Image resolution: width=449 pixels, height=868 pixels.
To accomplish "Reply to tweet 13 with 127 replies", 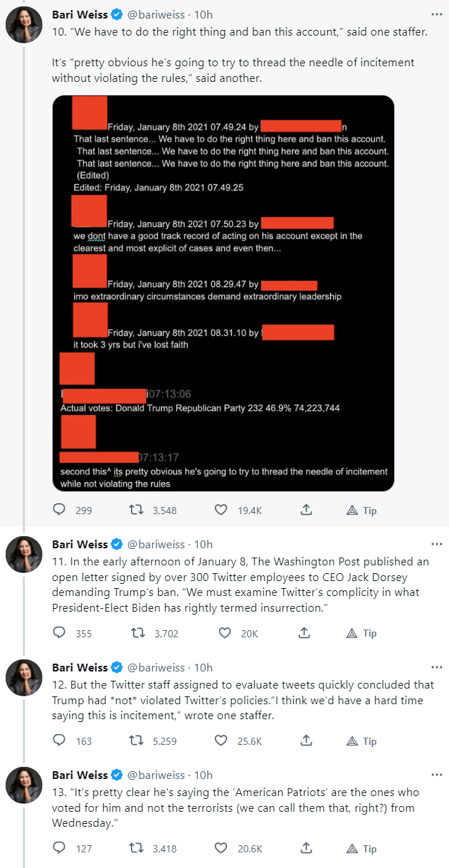I will pyautogui.click(x=60, y=848).
